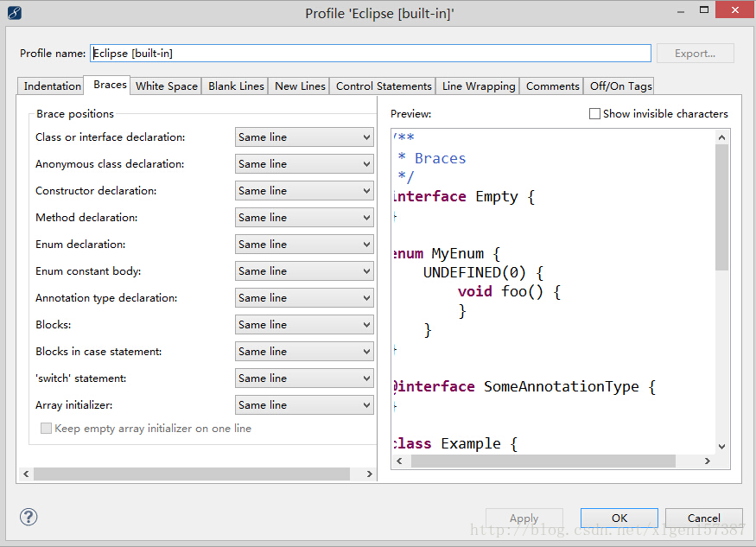Open the Array initializer dropdown
The width and height of the screenshot is (756, 547).
click(304, 405)
